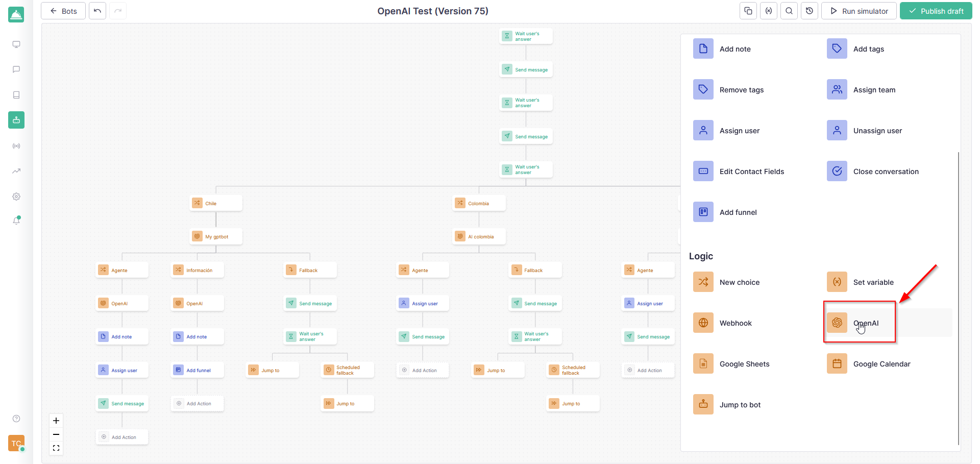Open the variables (x) icon in the toolbar
The height and width of the screenshot is (464, 980).
pyautogui.click(x=769, y=11)
